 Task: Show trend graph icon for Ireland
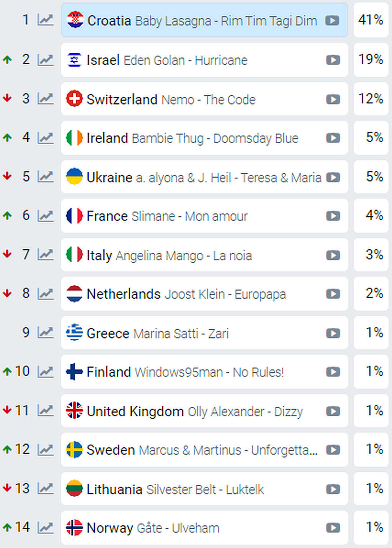click(46, 137)
